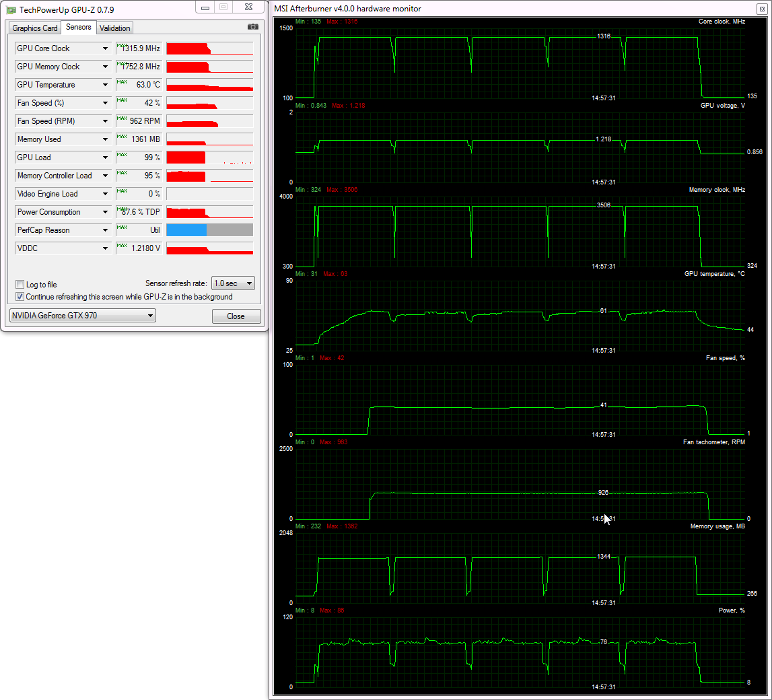772x700 pixels.
Task: Open the Fan Speed (RPM) dropdown
Action: 105,121
